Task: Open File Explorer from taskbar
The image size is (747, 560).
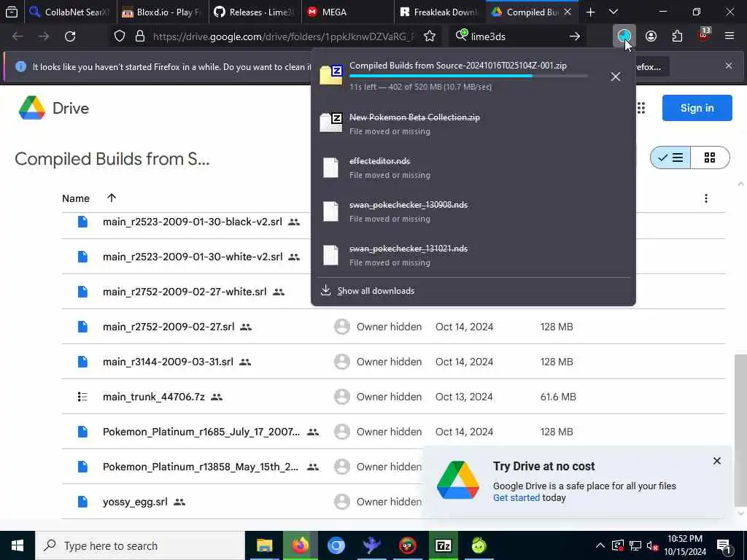Action: [x=264, y=545]
